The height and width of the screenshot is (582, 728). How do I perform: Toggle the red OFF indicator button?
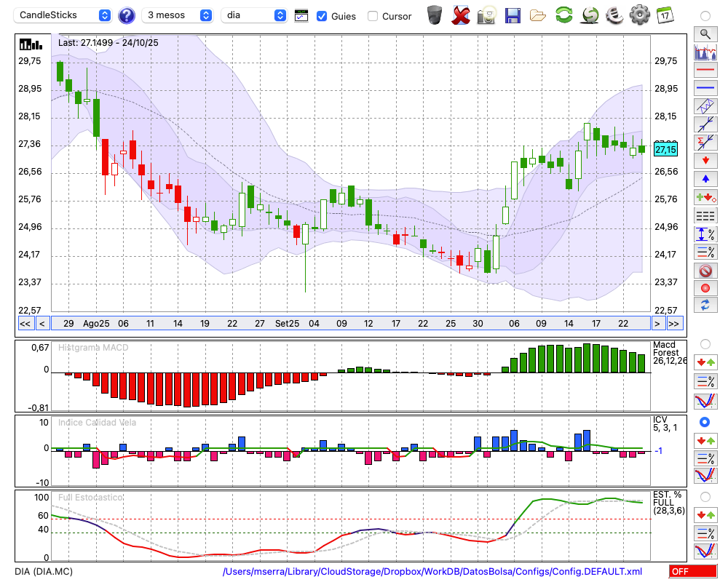pyautogui.click(x=693, y=571)
